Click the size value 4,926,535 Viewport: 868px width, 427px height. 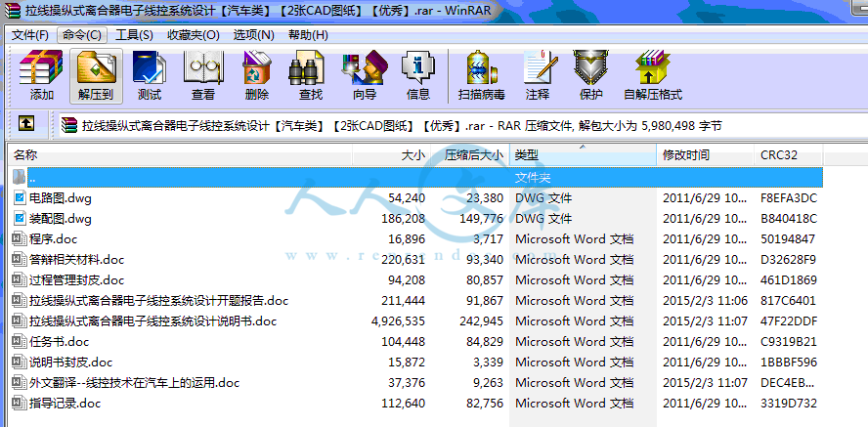(398, 321)
